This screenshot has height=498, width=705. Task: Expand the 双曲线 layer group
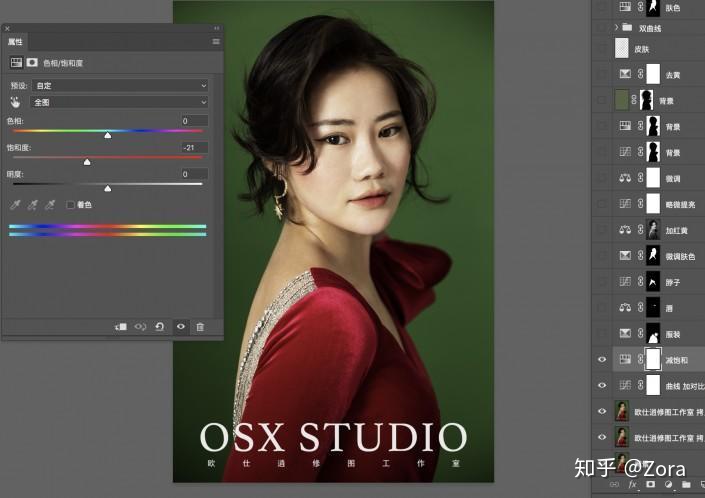tap(616, 27)
